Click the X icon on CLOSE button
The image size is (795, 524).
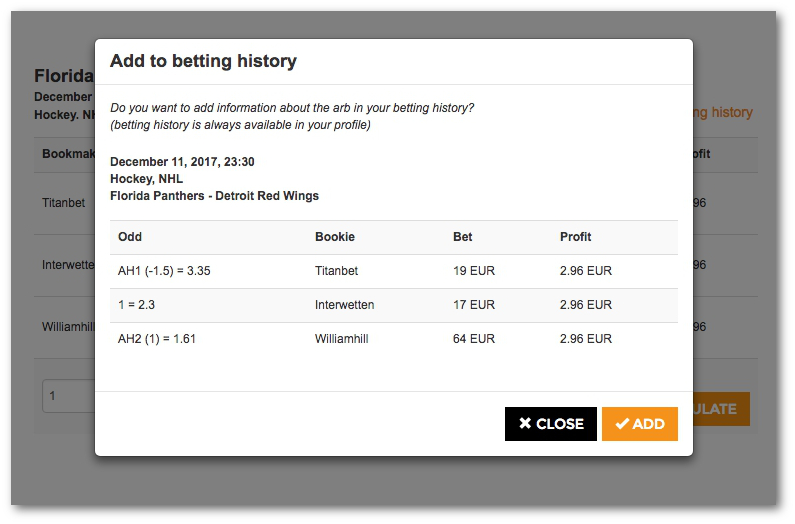[x=525, y=423]
